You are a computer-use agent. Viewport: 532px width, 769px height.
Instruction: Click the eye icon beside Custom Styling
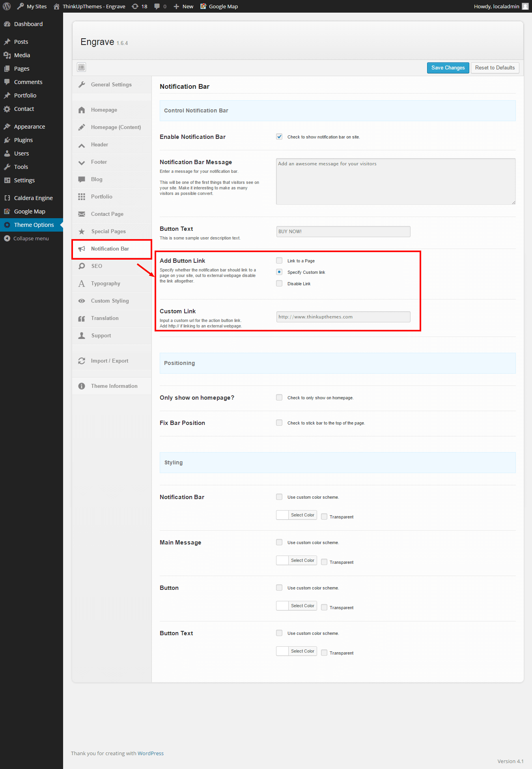[x=82, y=301]
